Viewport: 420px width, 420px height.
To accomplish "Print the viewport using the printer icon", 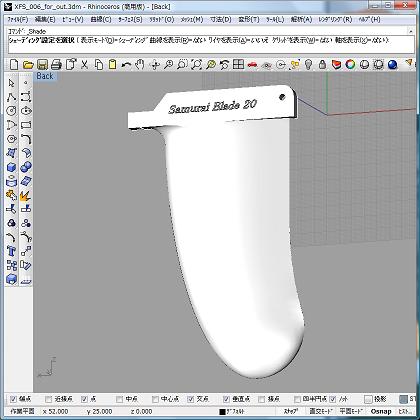I will pyautogui.click(x=56, y=64).
